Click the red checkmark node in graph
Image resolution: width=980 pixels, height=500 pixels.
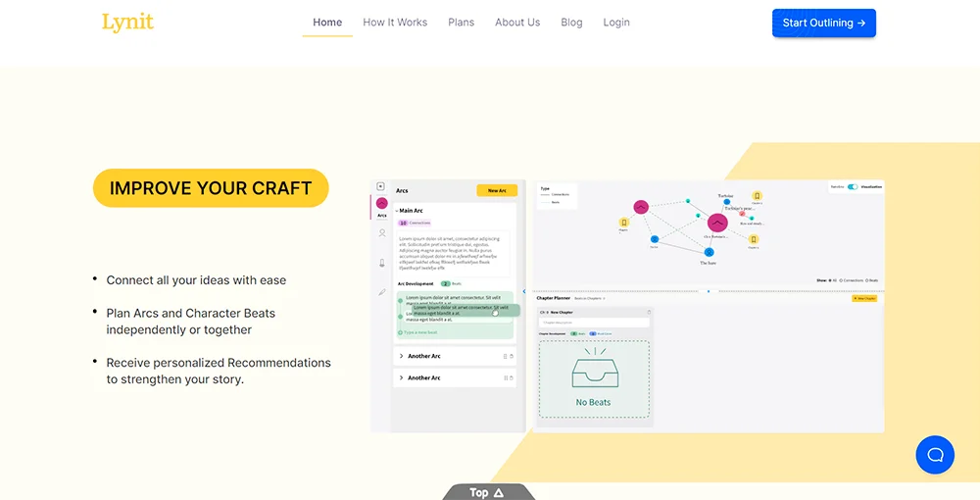tap(742, 214)
